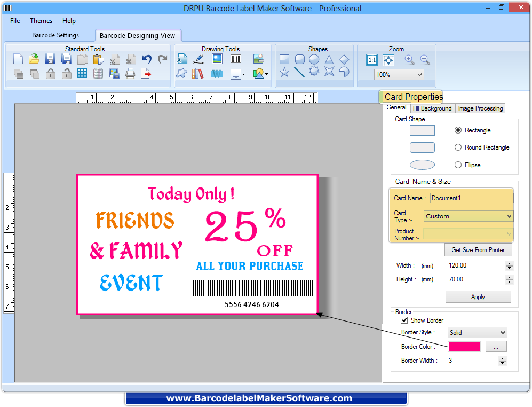
Task: Print using the printer icon
Action: point(130,73)
